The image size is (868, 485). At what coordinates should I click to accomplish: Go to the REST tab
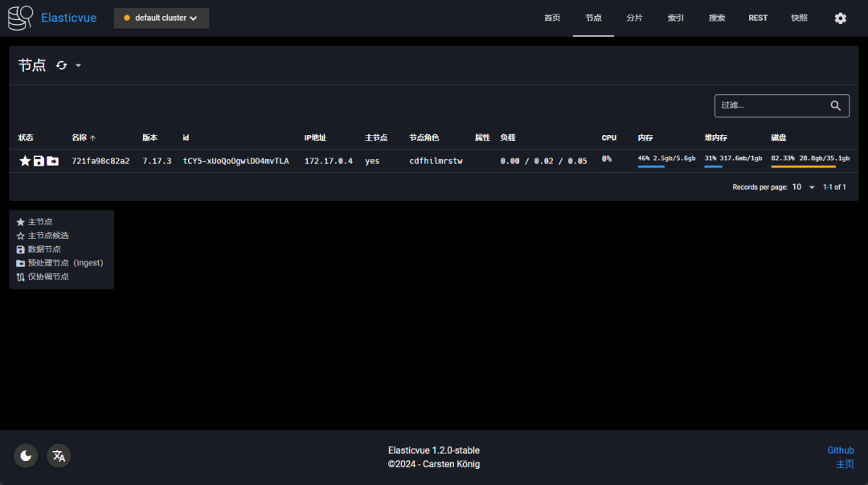tap(758, 18)
